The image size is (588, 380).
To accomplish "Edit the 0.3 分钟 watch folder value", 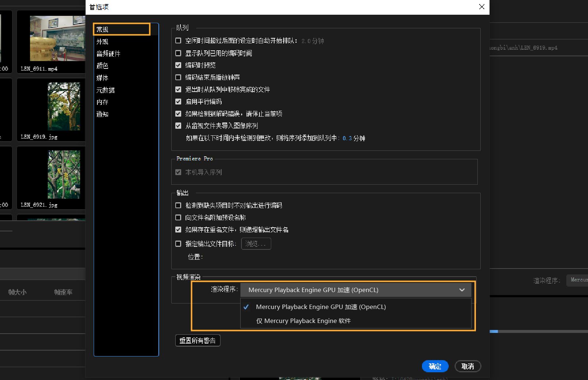I will (347, 138).
